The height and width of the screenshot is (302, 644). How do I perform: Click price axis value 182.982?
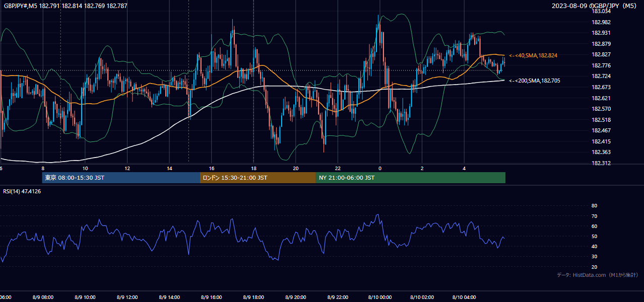[x=602, y=22]
